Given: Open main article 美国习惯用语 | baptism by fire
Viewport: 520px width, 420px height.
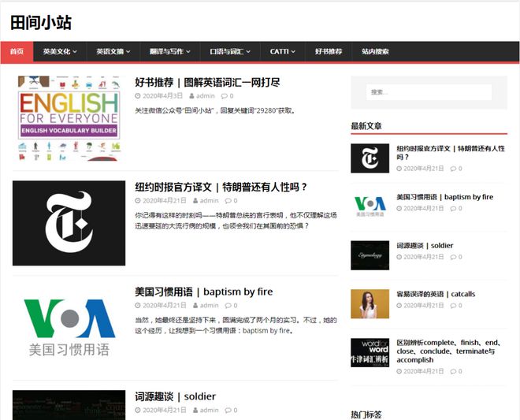Looking at the screenshot, I should (203, 292).
